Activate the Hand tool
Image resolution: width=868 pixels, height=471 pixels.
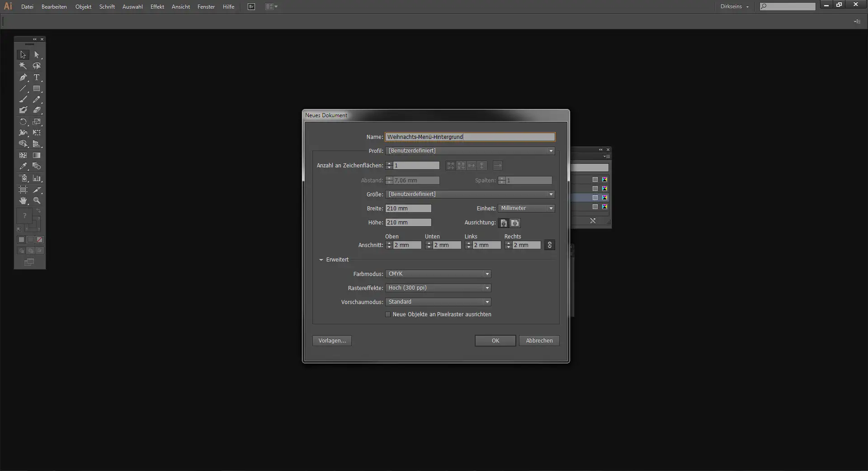pyautogui.click(x=23, y=200)
